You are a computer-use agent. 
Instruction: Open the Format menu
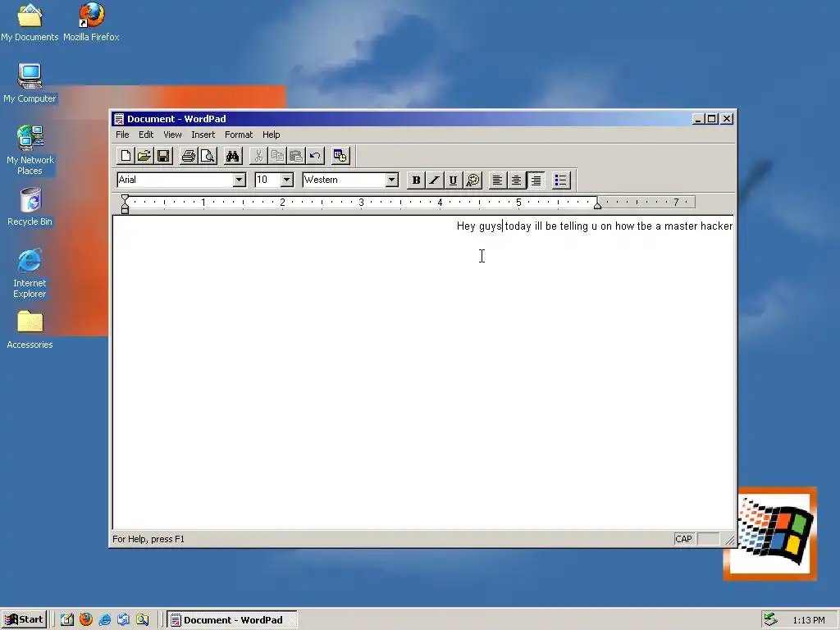pyautogui.click(x=239, y=135)
